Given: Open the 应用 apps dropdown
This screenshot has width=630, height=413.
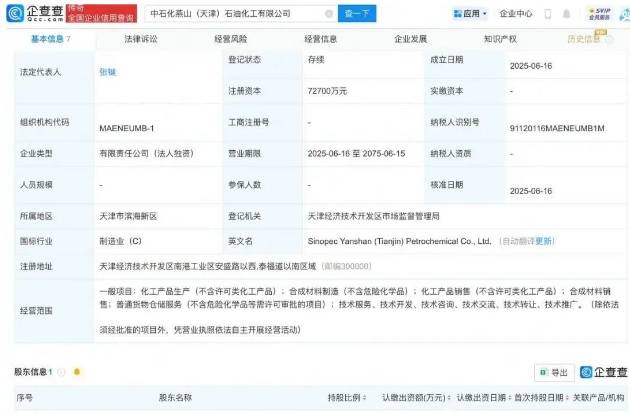Looking at the screenshot, I should tap(471, 14).
